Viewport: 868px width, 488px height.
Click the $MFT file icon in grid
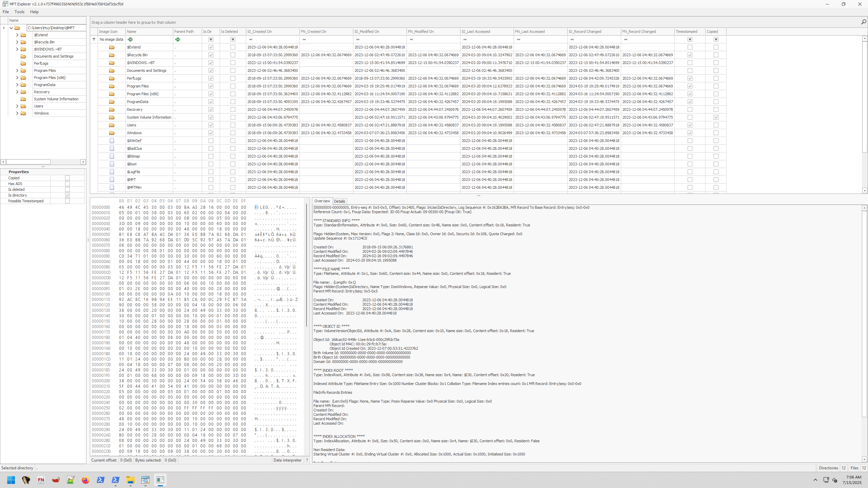tap(112, 180)
